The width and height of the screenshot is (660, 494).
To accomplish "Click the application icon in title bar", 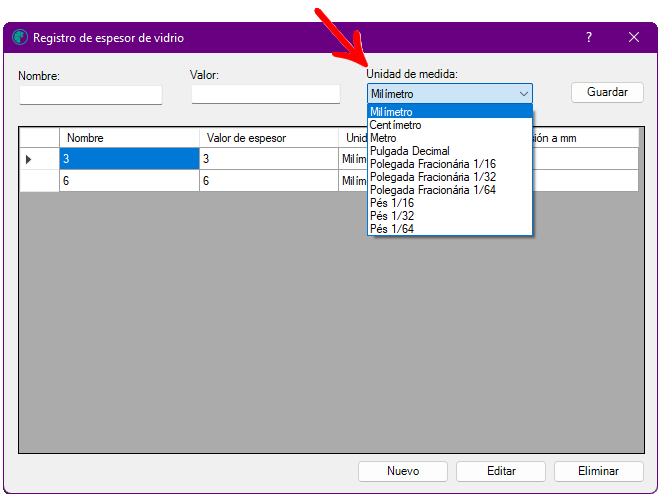I will 20,37.
